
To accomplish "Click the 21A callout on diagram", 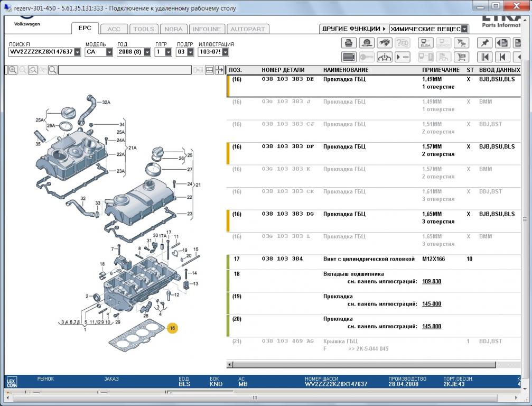I will click(x=132, y=148).
